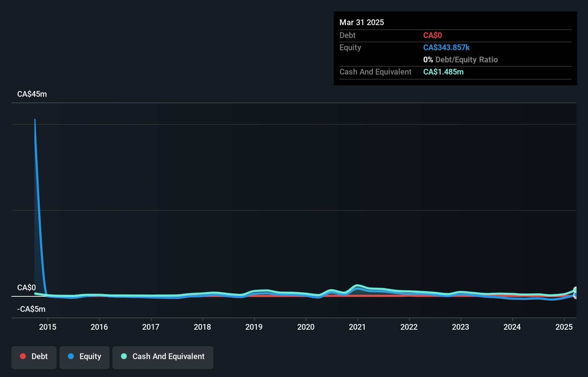Click the 2017 x-axis label
This screenshot has height=377, width=588.
(x=151, y=327)
